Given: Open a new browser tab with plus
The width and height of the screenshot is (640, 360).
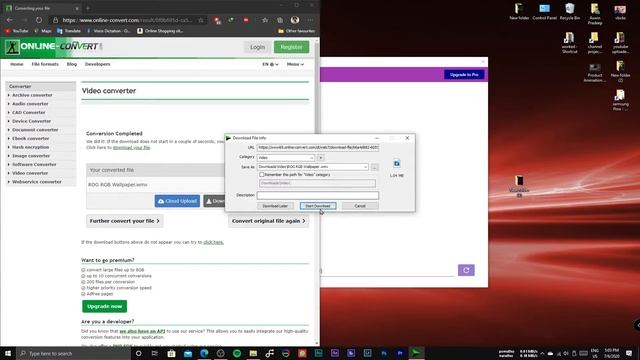Looking at the screenshot, I should pyautogui.click(x=88, y=8).
